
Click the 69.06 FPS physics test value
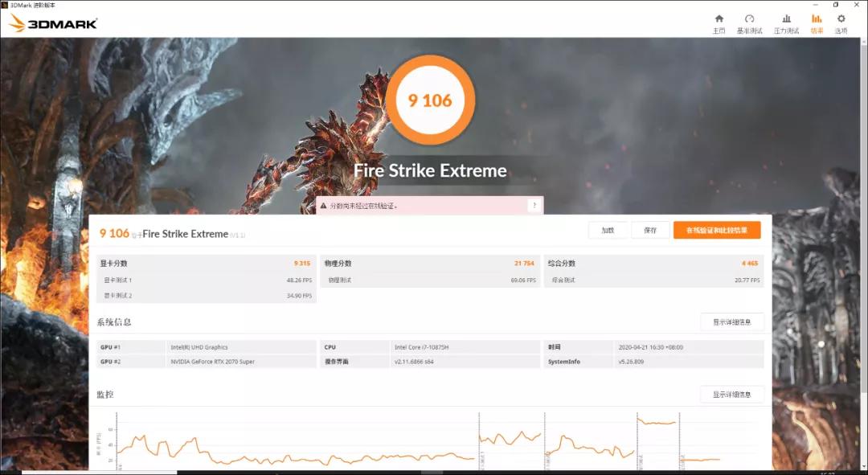pyautogui.click(x=523, y=280)
